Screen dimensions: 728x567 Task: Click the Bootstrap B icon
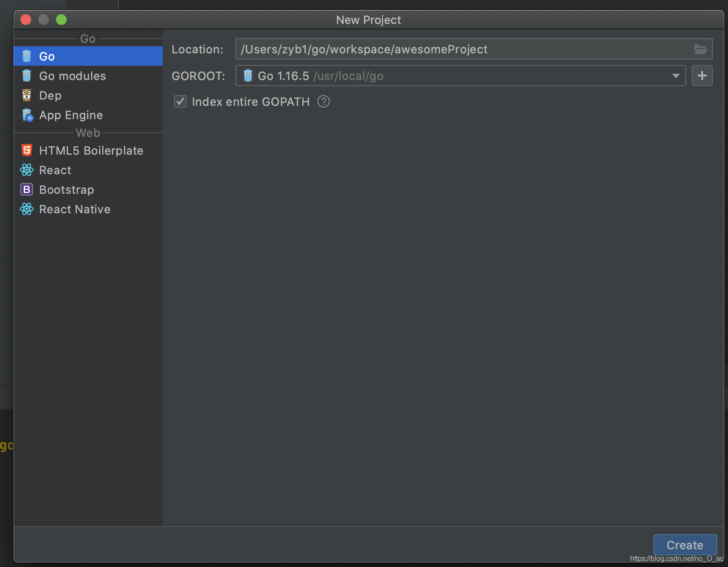pos(27,190)
